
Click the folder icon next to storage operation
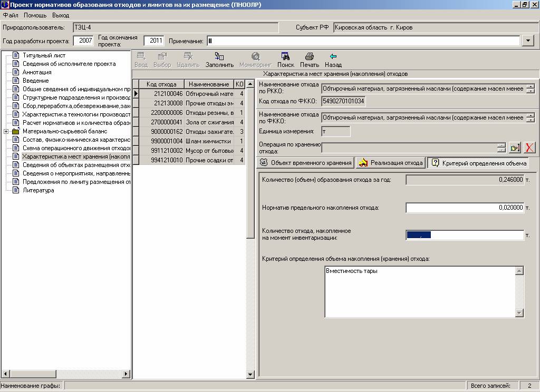click(515, 148)
